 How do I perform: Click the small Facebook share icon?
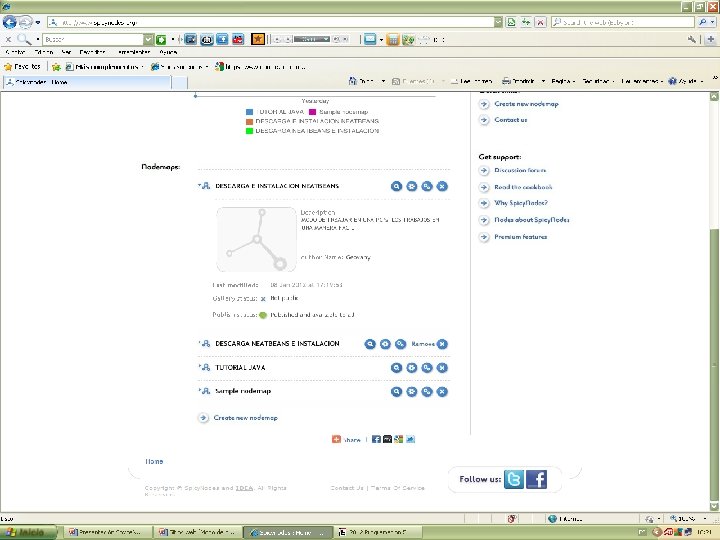pos(376,439)
